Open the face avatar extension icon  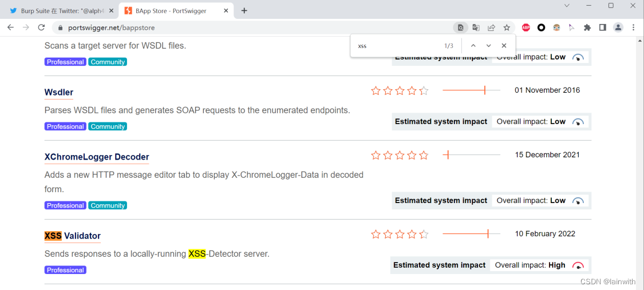[x=556, y=27]
